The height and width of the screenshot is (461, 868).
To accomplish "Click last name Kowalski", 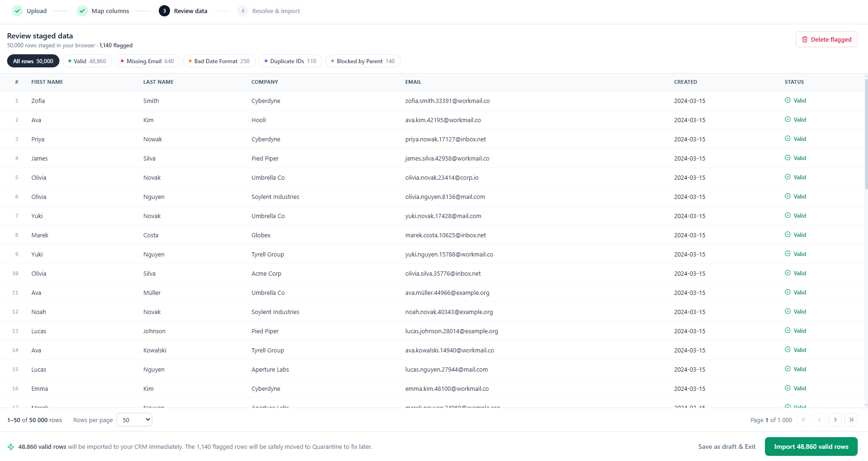I will 155,350.
